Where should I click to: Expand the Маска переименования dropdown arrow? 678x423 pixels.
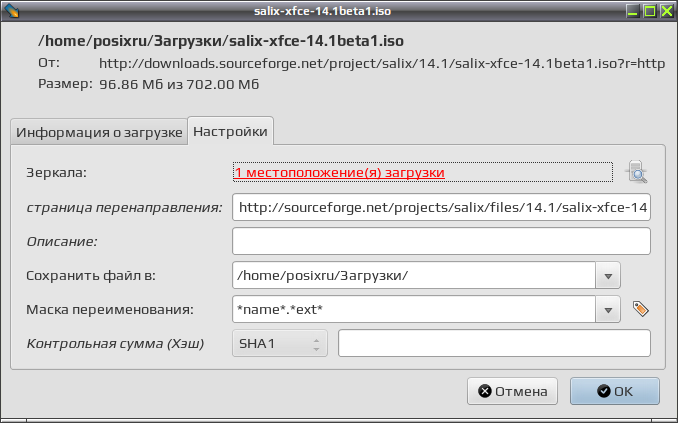pyautogui.click(x=608, y=310)
